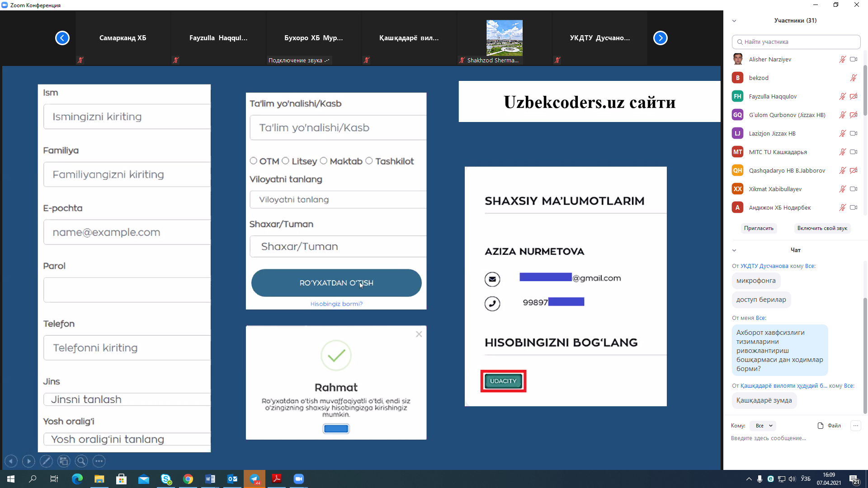Click the Пригласить button

(759, 228)
